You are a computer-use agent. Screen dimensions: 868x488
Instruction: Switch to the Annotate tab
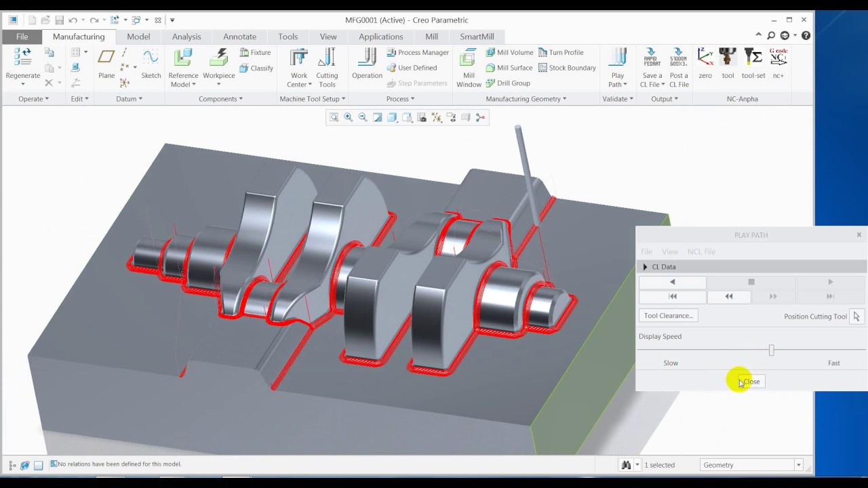pyautogui.click(x=239, y=37)
